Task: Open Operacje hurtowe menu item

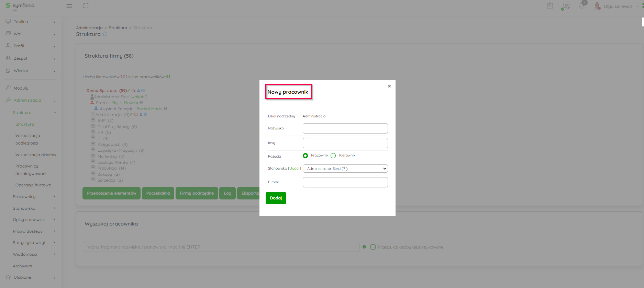Action: click(33, 185)
